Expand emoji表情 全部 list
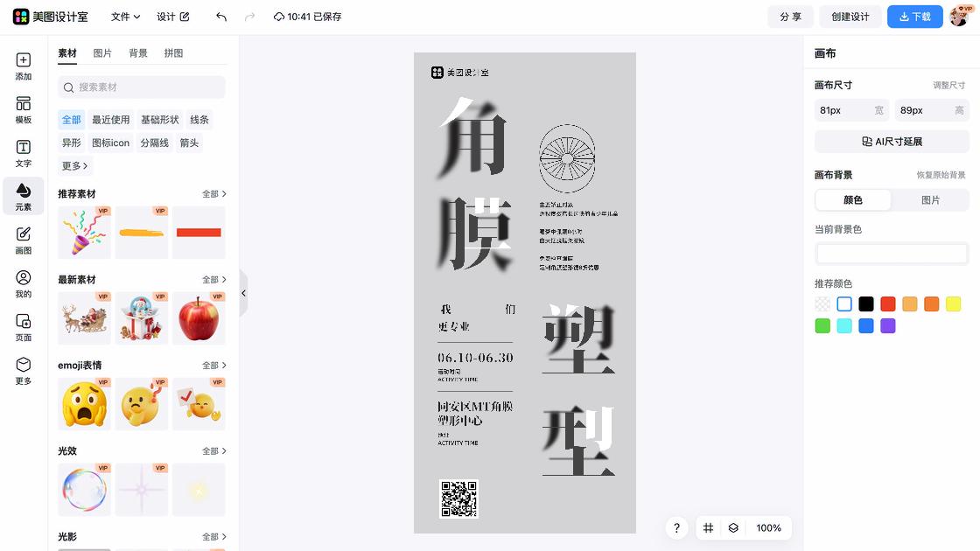980x551 pixels. (x=213, y=366)
